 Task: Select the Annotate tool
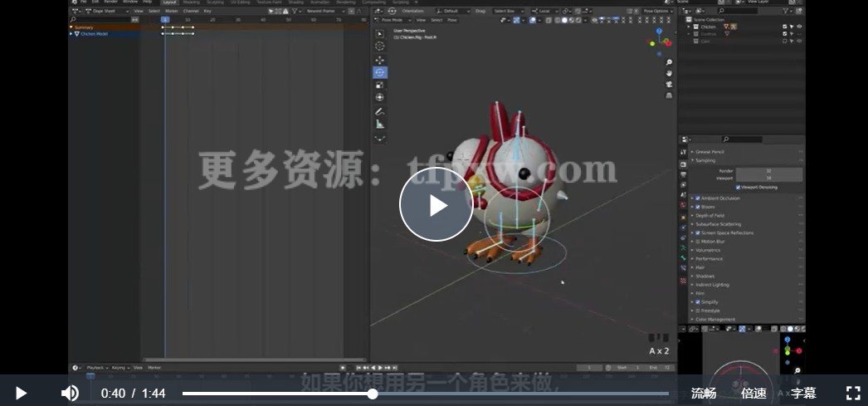pos(380,112)
